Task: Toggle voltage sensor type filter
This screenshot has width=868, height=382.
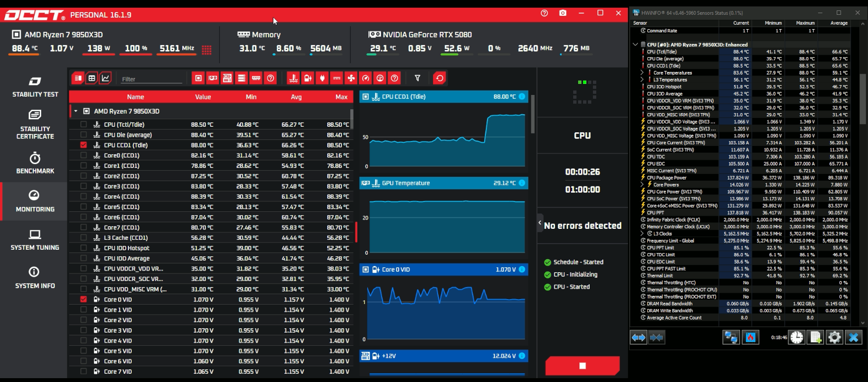Action: (307, 78)
